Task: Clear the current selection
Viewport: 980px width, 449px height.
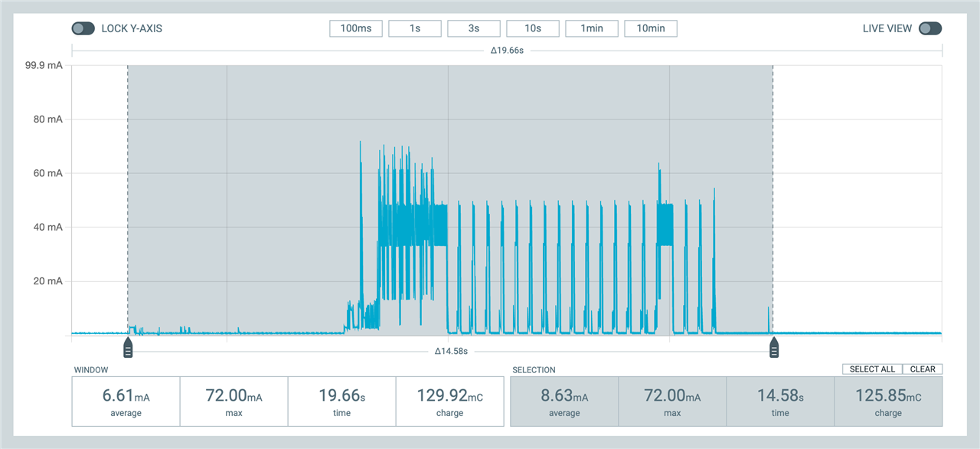Action: click(x=923, y=369)
